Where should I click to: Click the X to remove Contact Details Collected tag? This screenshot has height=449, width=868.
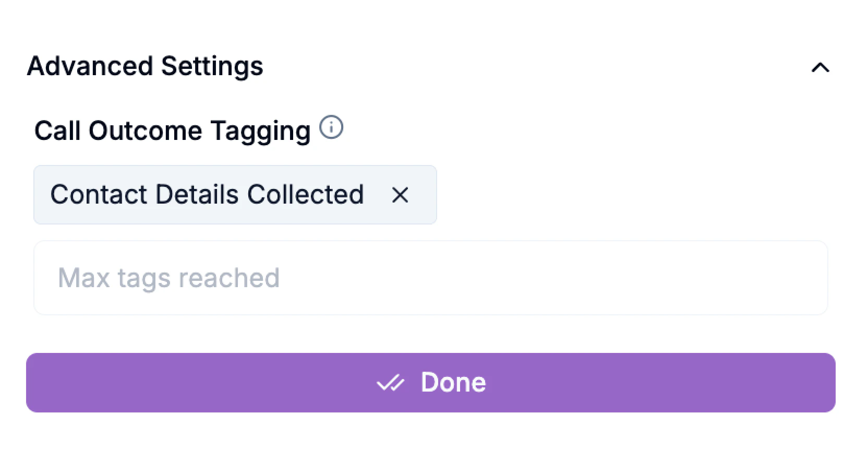coord(400,195)
